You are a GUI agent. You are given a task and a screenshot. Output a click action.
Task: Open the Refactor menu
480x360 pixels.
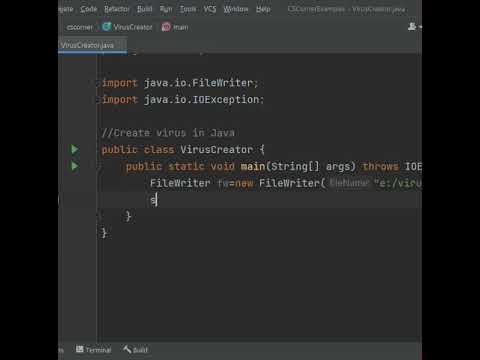pyautogui.click(x=117, y=9)
